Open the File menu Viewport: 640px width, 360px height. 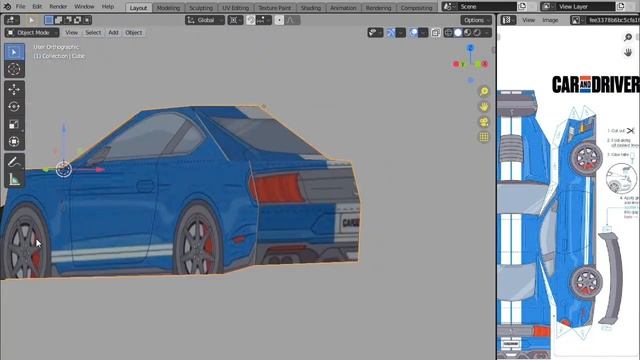(x=20, y=7)
